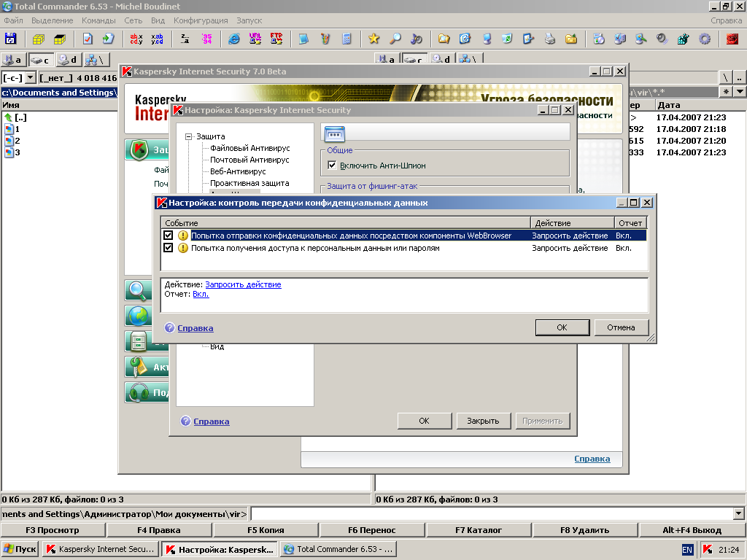The width and height of the screenshot is (747, 560).
Task: Click the recycle bin icon in the toolbar
Action: click(x=507, y=39)
